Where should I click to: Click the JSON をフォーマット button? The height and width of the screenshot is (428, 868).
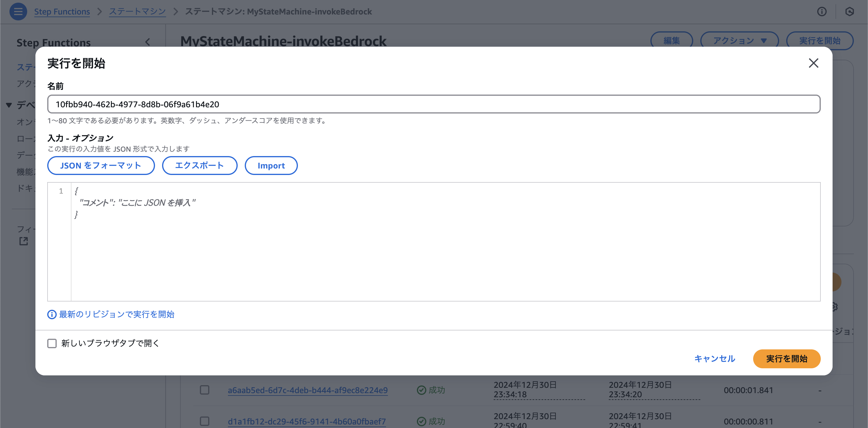[x=101, y=166]
